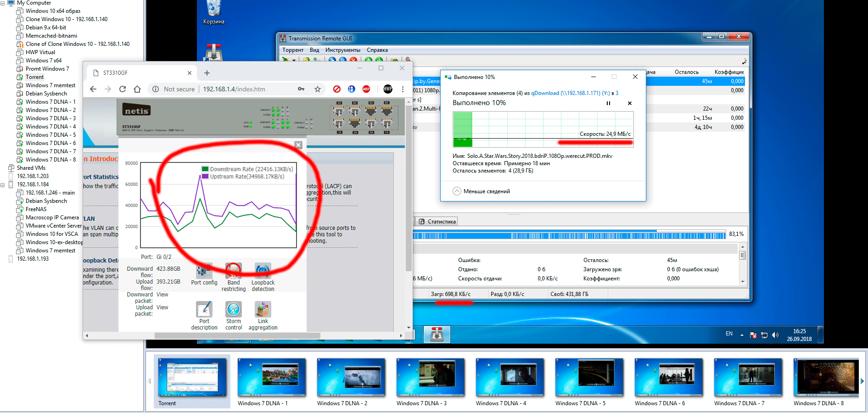The image size is (868, 413).
Task: Open Chrome's three-dot menu
Action: click(x=403, y=89)
